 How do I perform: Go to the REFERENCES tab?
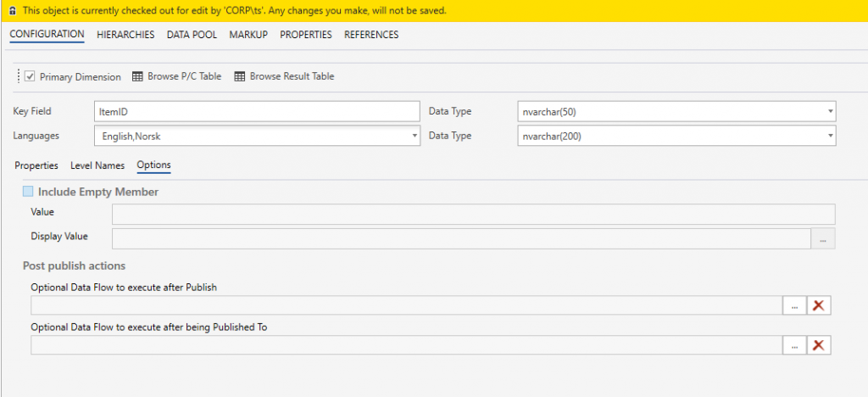point(371,35)
